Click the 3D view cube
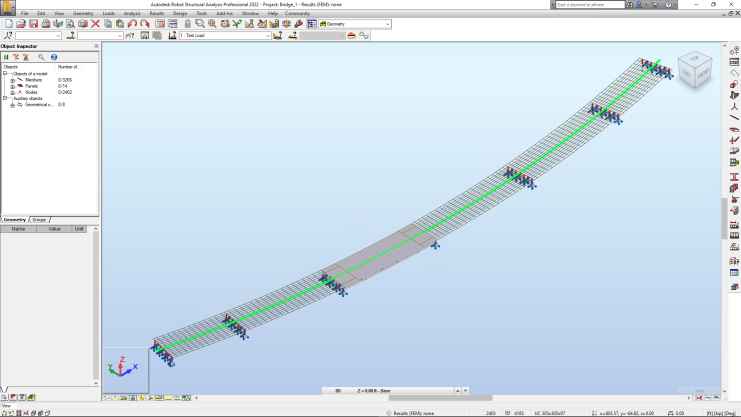 click(x=695, y=69)
